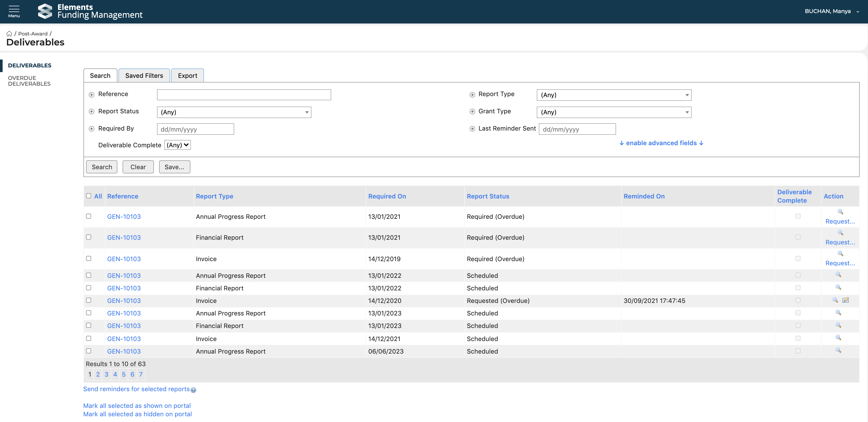Viewport: 868px width, 422px height.
Task: Click the plus icon beside Report Type
Action: [x=472, y=95]
